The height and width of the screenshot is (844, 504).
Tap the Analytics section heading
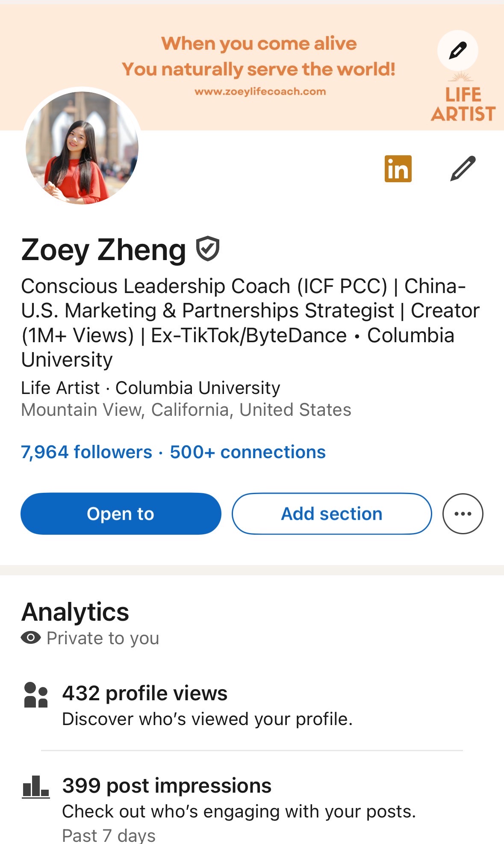(x=75, y=612)
